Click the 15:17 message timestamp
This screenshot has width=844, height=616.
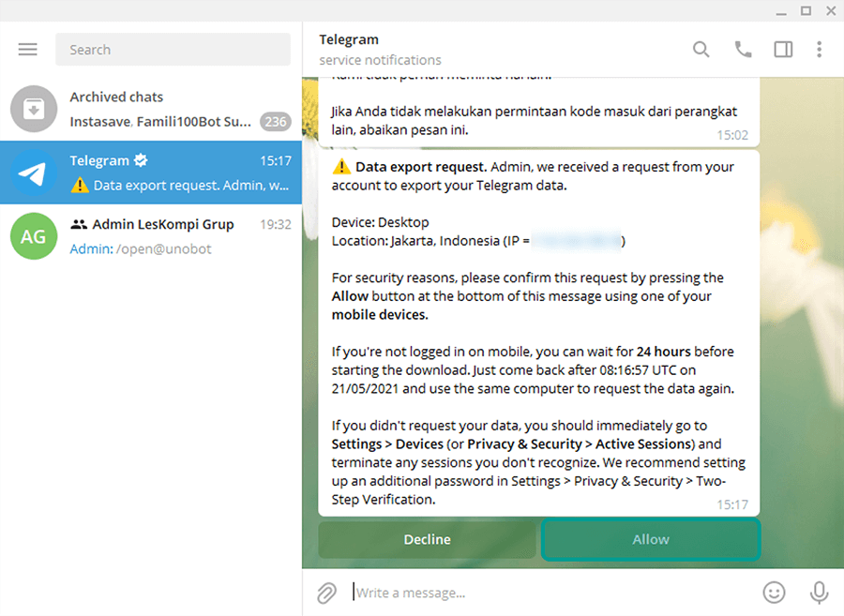pos(732,504)
